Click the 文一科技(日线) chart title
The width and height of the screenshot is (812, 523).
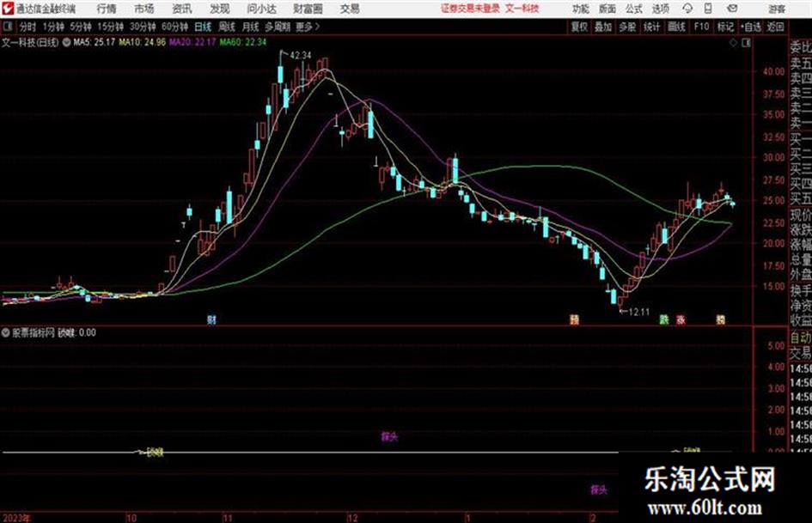tap(30, 42)
